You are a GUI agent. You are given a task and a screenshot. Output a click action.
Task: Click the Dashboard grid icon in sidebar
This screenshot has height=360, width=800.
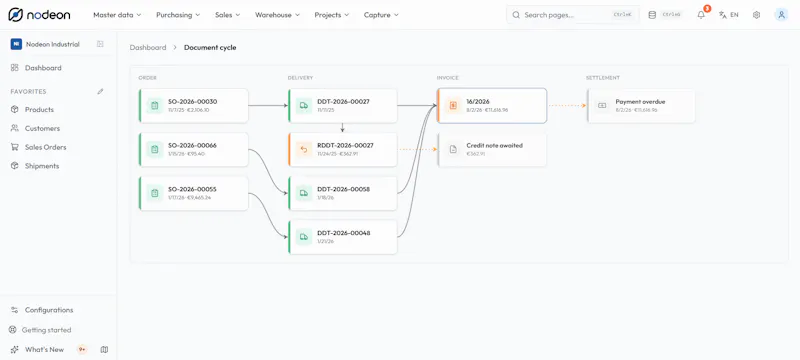point(14,68)
